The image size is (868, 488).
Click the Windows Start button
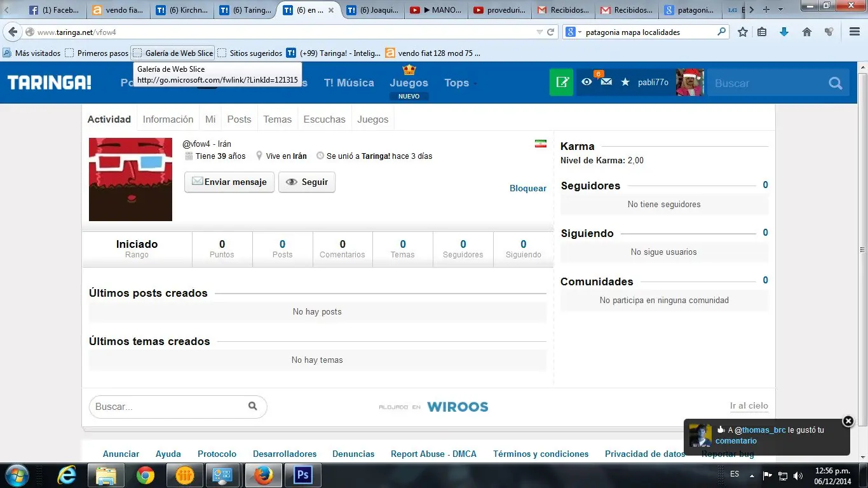(17, 475)
